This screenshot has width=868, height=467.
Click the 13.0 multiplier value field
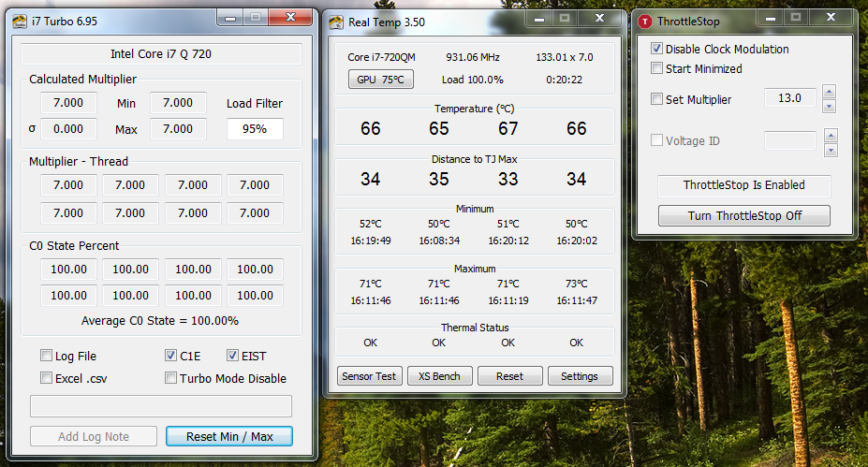click(790, 98)
